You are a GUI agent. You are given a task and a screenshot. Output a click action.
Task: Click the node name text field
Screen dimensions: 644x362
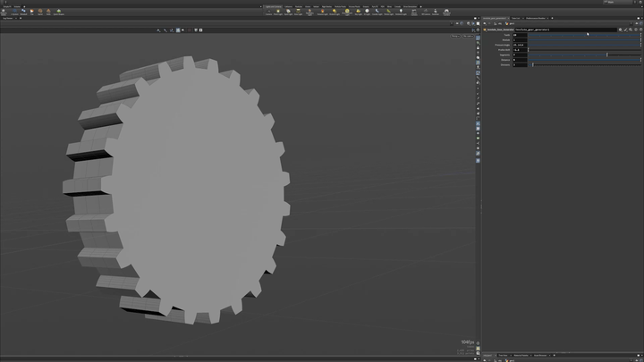565,29
